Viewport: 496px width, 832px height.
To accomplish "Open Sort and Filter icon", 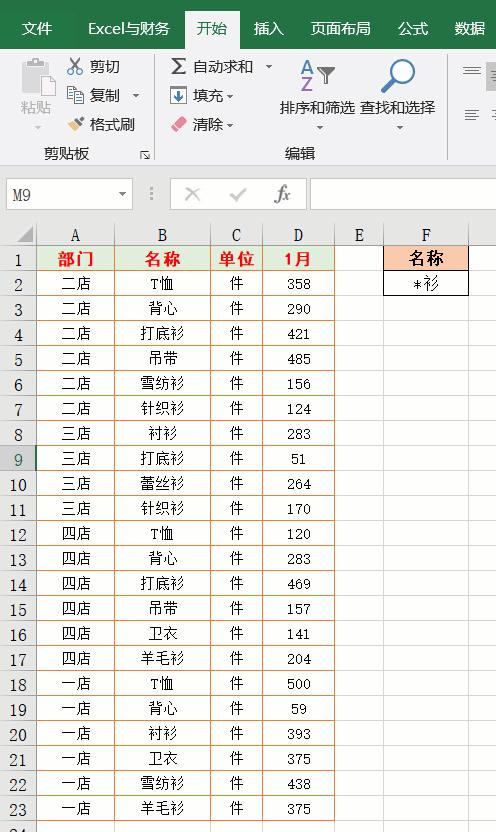I will (317, 75).
